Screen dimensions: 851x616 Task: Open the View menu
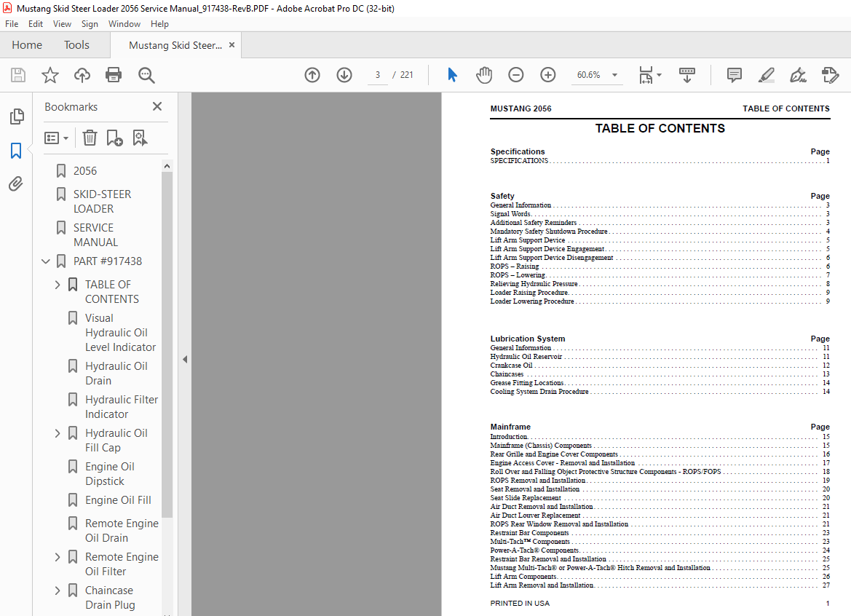tap(62, 24)
